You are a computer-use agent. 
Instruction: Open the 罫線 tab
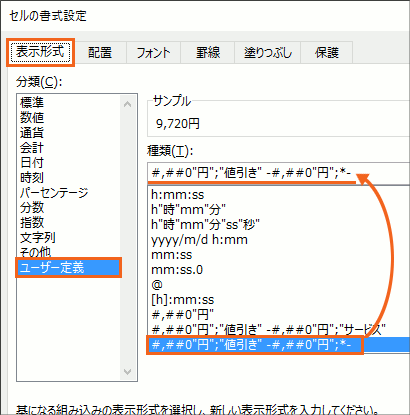tap(208, 53)
